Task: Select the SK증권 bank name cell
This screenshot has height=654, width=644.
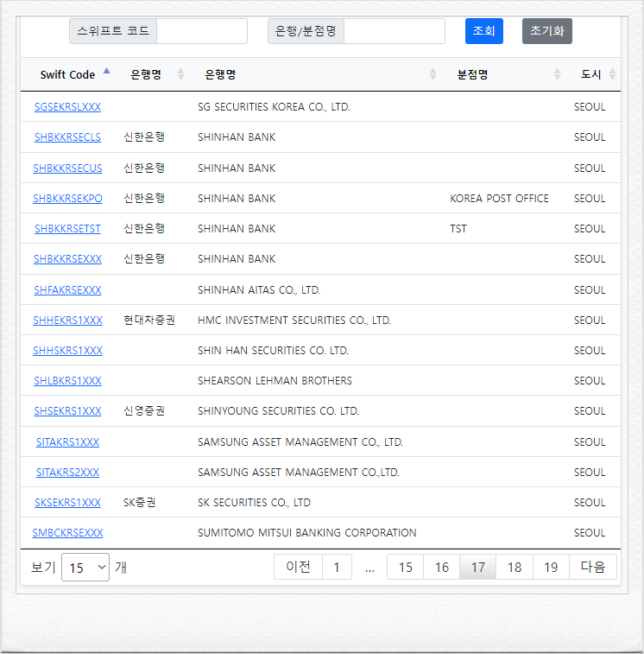Action: (x=140, y=502)
